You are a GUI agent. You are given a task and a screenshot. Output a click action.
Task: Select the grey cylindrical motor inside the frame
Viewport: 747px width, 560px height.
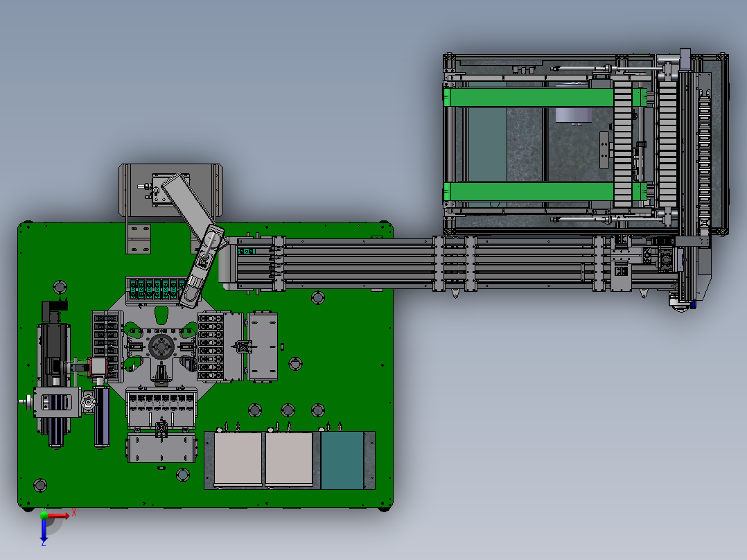(x=574, y=115)
